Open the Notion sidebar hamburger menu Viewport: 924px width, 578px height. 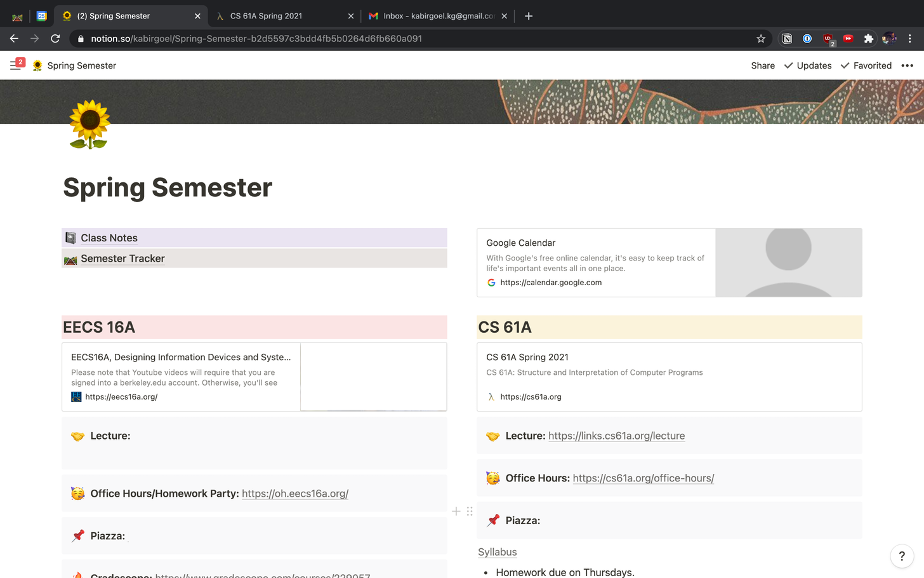click(x=15, y=65)
